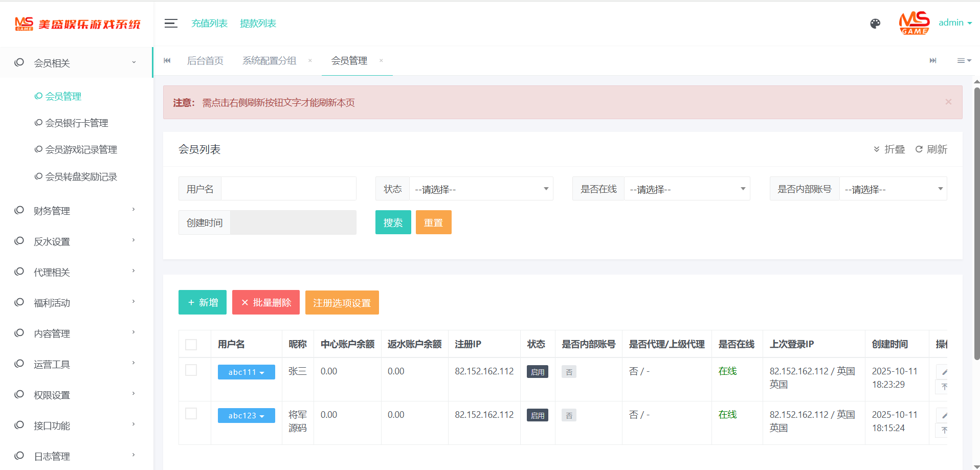Click the MS Game avatar logo

click(914, 23)
